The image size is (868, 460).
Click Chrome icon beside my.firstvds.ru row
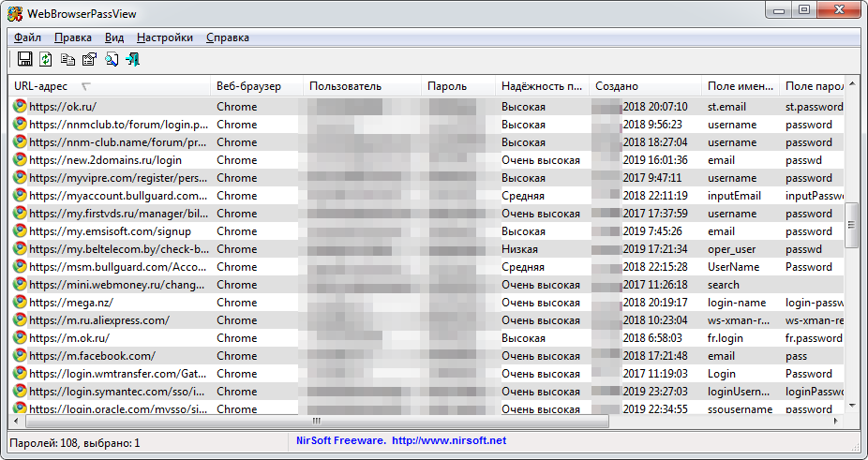click(20, 213)
